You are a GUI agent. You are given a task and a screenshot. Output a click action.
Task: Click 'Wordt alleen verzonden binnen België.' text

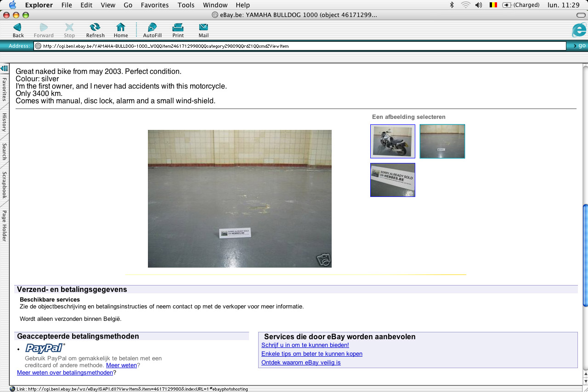[x=71, y=319]
